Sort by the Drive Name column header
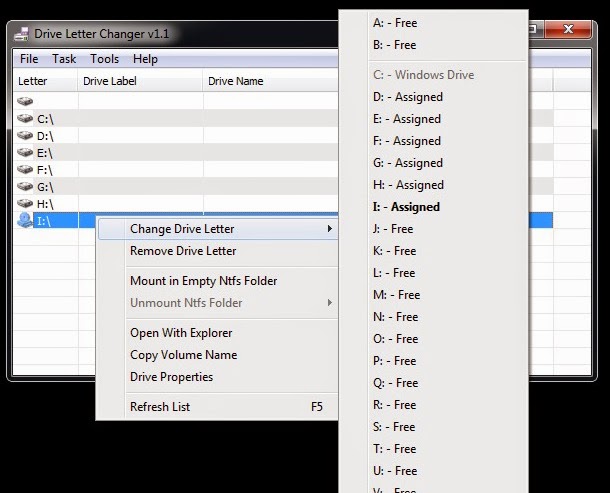Screen dimensions: 610x493 click(x=271, y=81)
